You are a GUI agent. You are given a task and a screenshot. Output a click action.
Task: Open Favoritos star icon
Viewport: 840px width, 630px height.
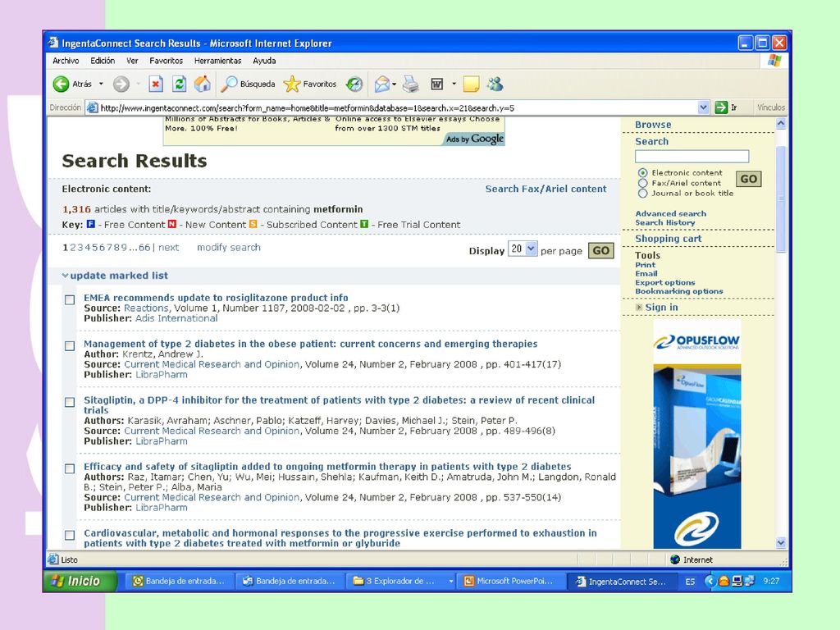click(291, 84)
